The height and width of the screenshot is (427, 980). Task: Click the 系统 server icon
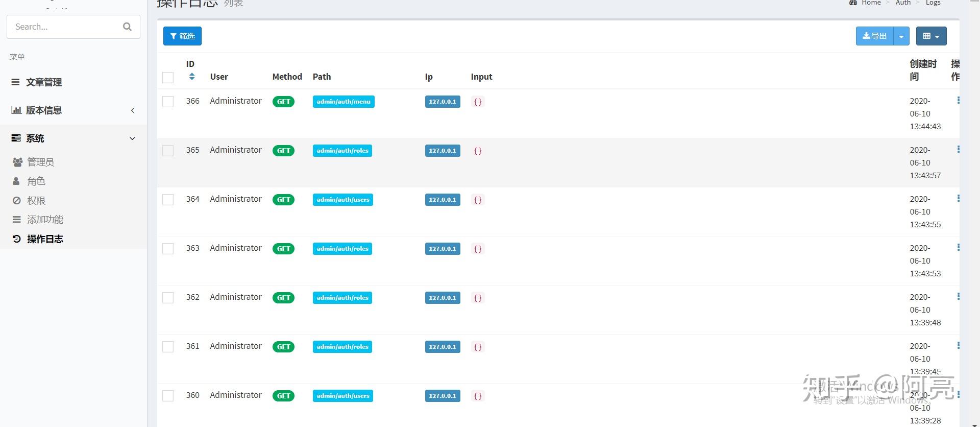pyautogui.click(x=16, y=138)
